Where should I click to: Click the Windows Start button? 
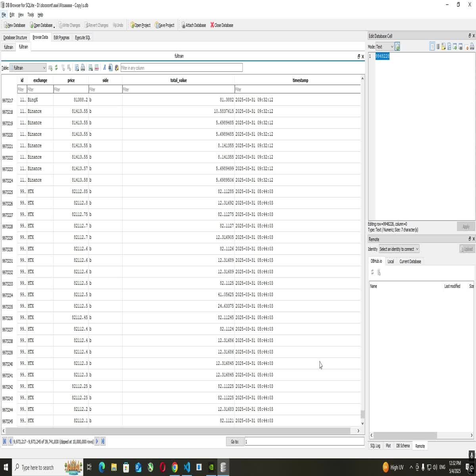click(6, 467)
